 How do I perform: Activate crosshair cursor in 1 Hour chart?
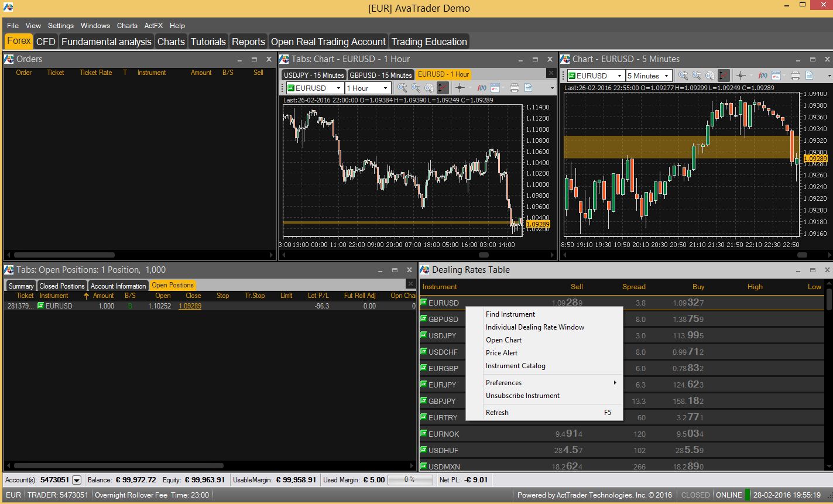click(460, 88)
